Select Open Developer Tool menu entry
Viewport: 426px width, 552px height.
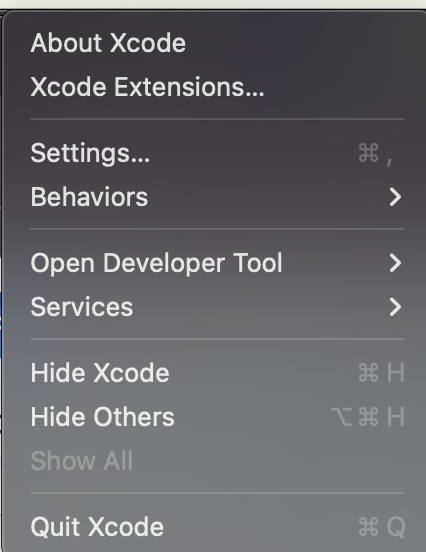click(217, 263)
